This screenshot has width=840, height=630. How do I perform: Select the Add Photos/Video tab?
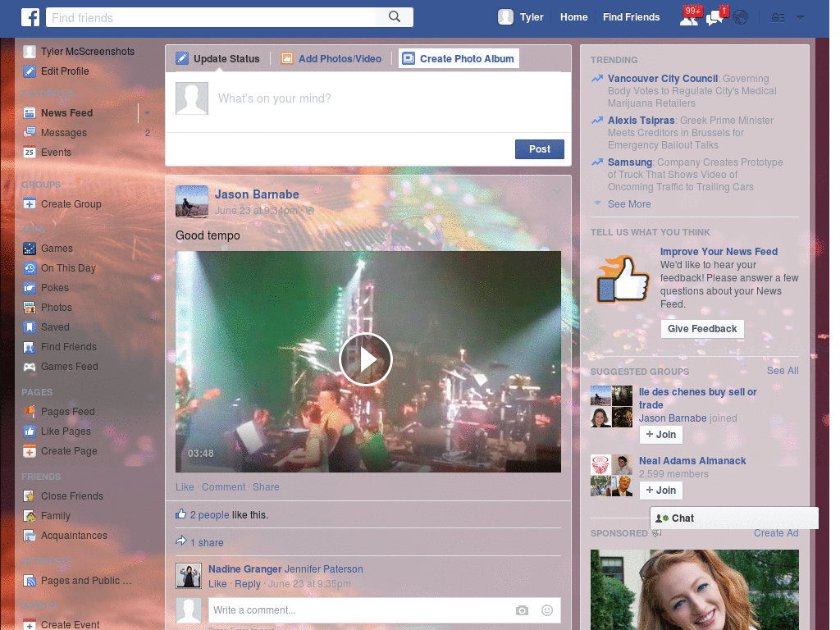tap(331, 59)
